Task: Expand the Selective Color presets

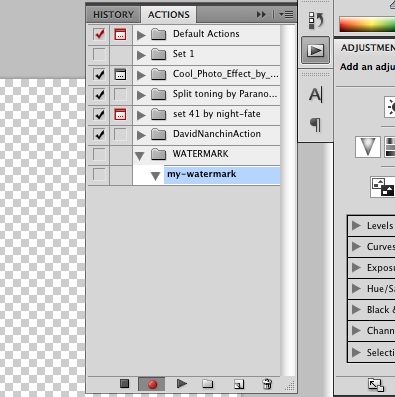Action: coord(356,352)
